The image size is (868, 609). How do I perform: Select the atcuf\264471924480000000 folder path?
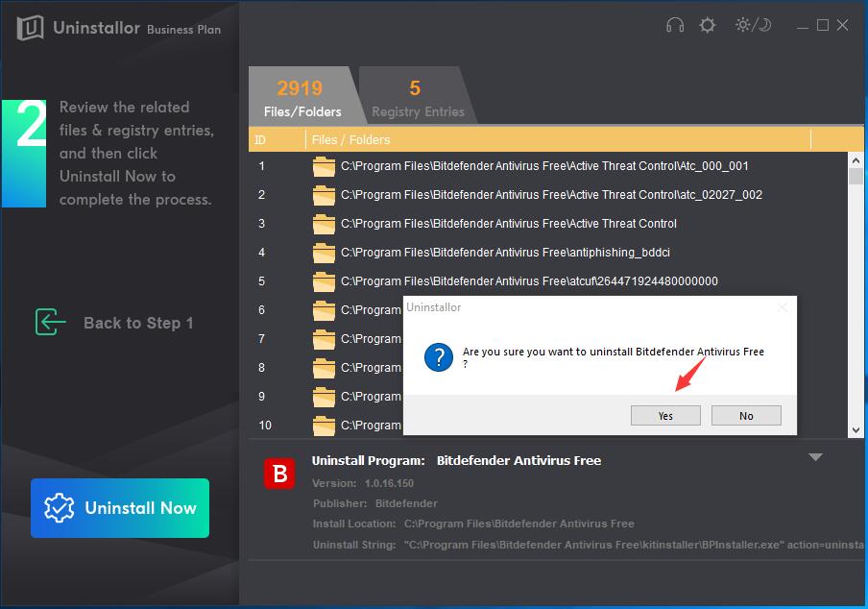tap(529, 281)
